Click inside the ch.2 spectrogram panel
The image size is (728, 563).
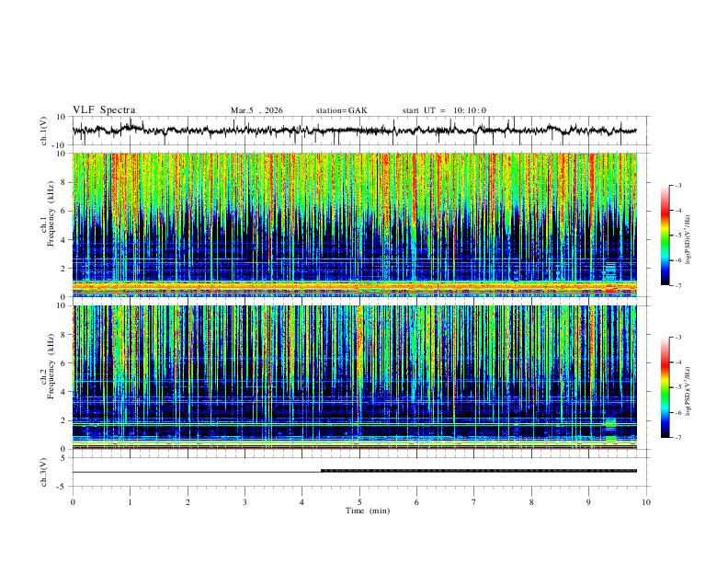(x=355, y=377)
